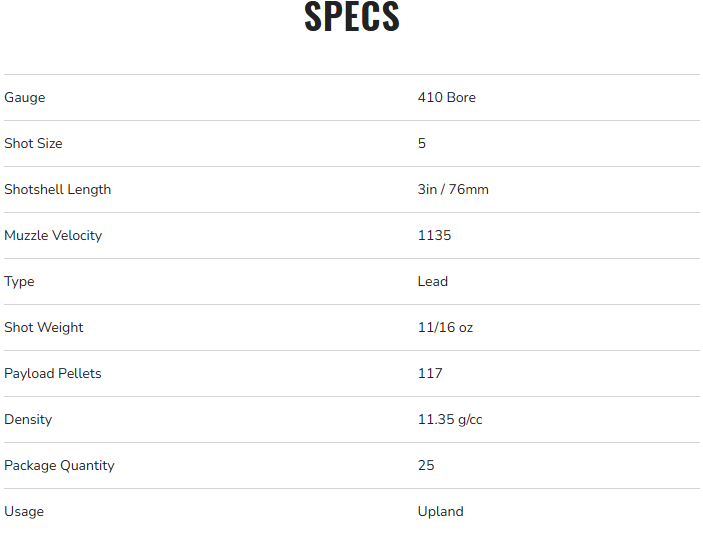This screenshot has height=536, width=703.
Task: Select the 11/16 oz value
Action: coord(445,328)
